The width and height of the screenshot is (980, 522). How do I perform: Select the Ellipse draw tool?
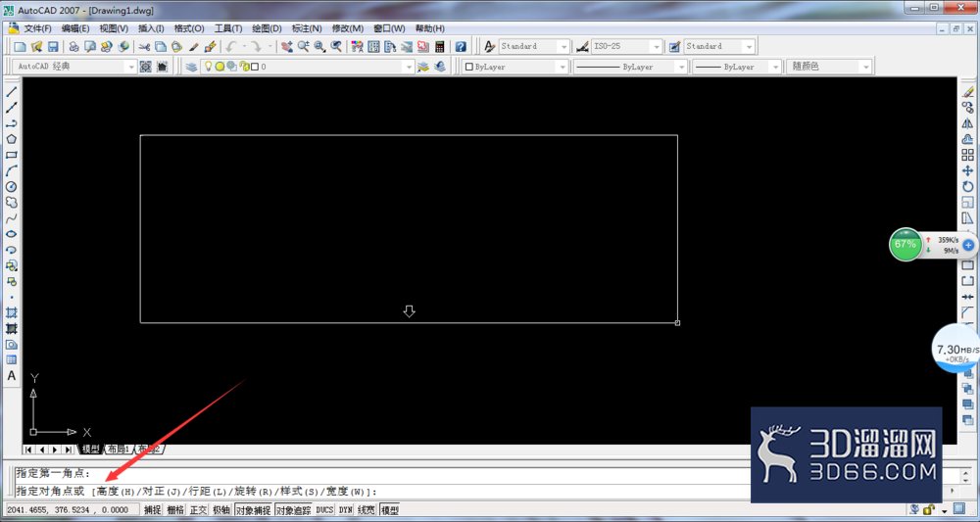[11, 234]
